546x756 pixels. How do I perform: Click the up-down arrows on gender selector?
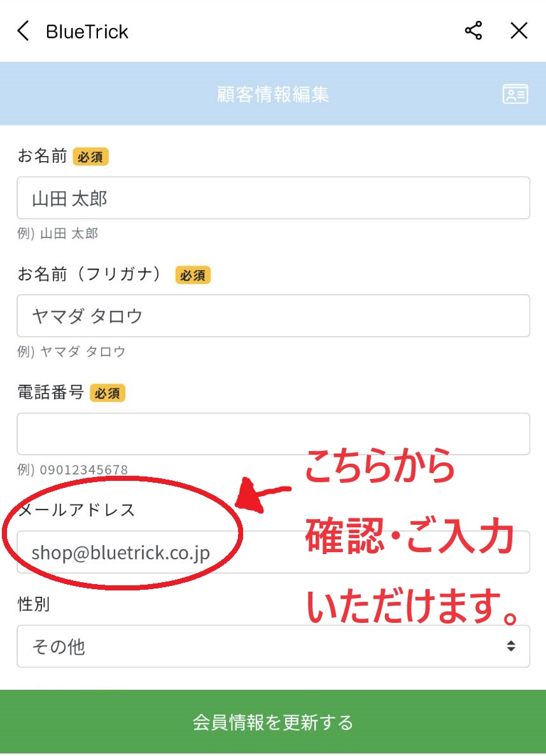(511, 646)
